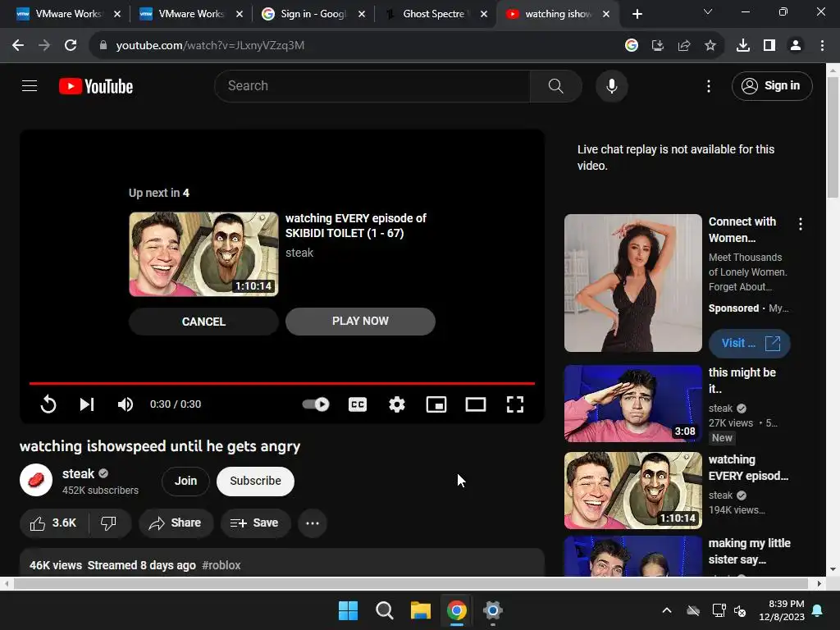840x630 pixels.
Task: Share this page via Chrome share icon
Action: [684, 46]
